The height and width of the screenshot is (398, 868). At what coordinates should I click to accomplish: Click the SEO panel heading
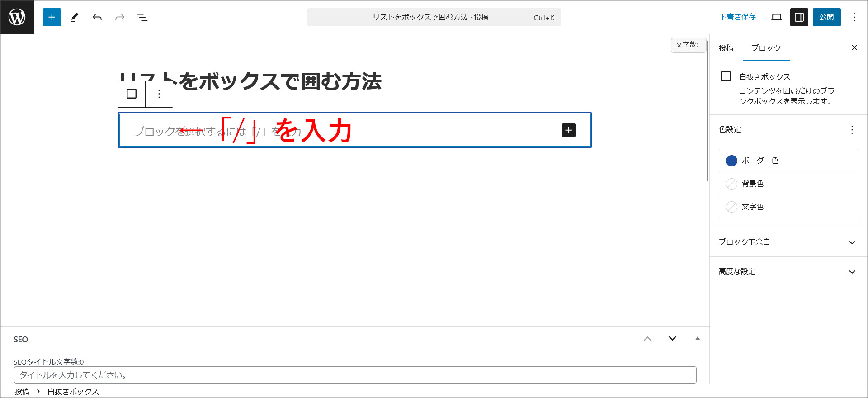[x=21, y=340]
